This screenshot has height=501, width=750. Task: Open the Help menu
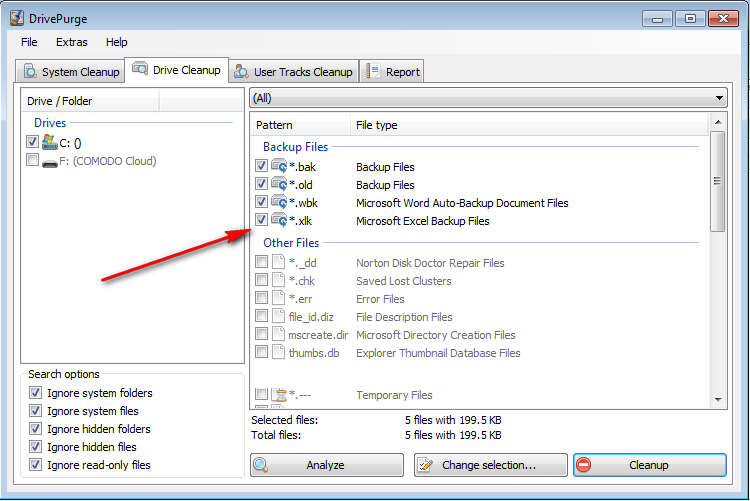pyautogui.click(x=117, y=42)
